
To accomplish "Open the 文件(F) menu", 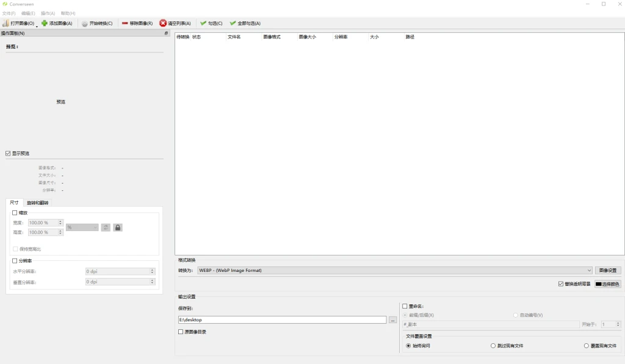I will (9, 13).
